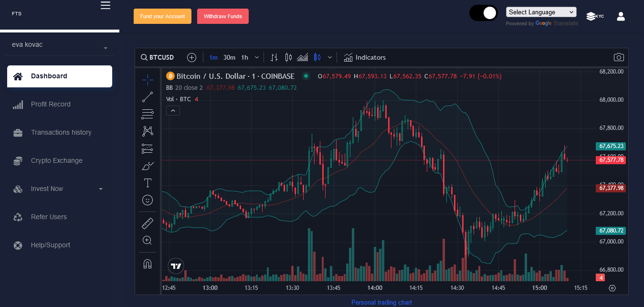This screenshot has width=644, height=307.
Task: Open the emoji icons tool
Action: [148, 200]
